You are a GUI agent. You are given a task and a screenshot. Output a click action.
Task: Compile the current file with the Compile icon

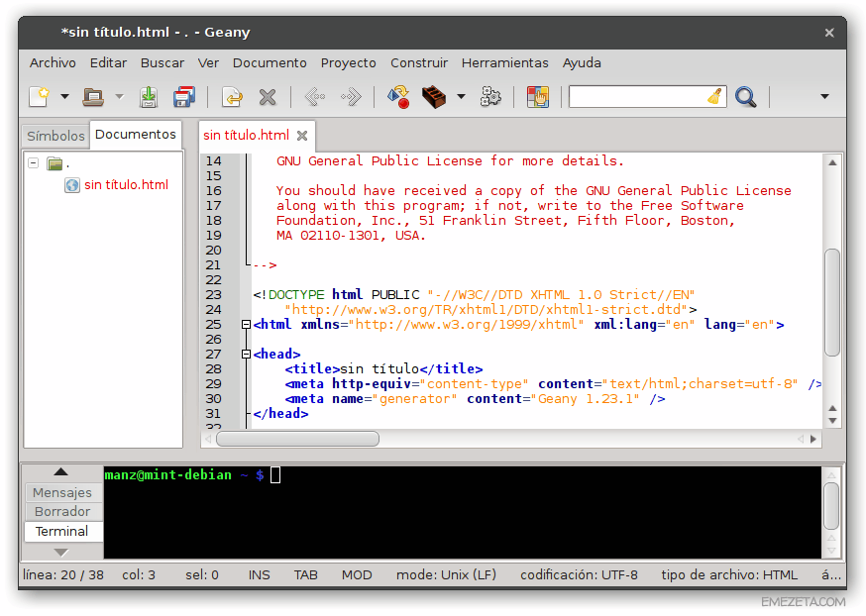(398, 97)
